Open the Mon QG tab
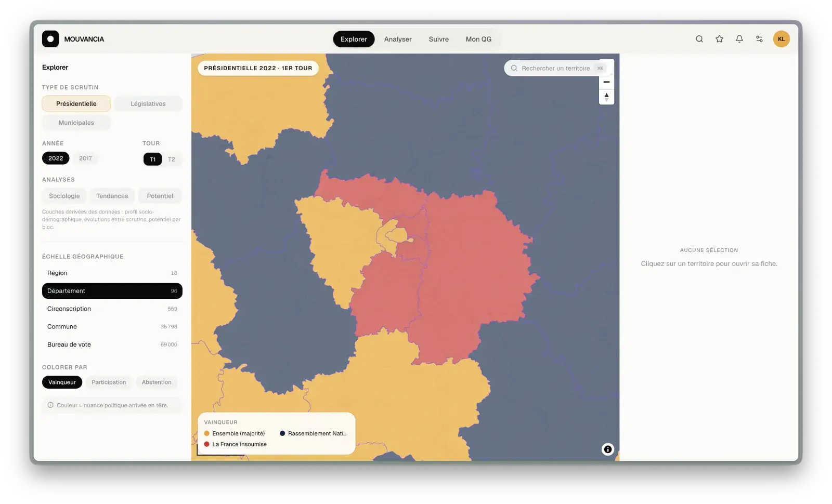Viewport: 832px width, 504px height. (x=478, y=39)
